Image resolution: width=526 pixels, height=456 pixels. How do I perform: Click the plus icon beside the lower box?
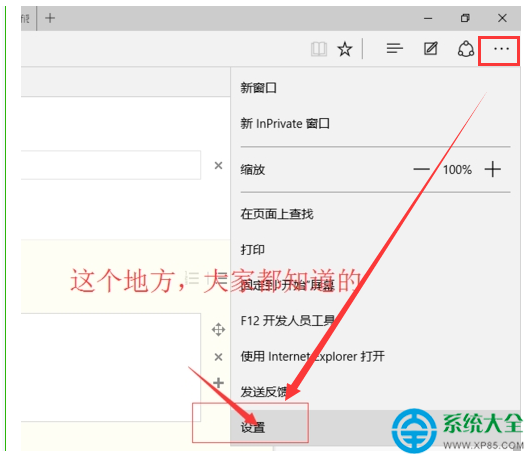pos(218,383)
